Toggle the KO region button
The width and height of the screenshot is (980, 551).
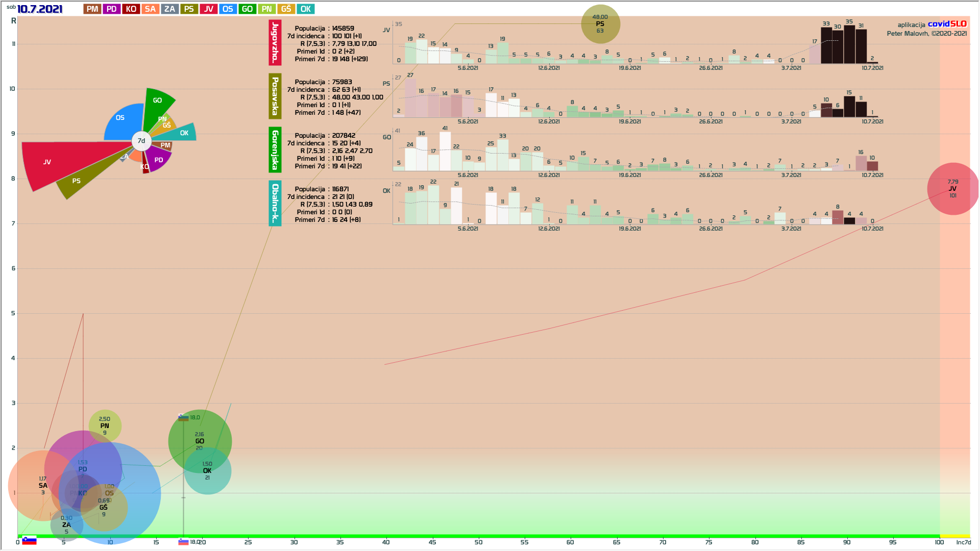click(x=131, y=9)
